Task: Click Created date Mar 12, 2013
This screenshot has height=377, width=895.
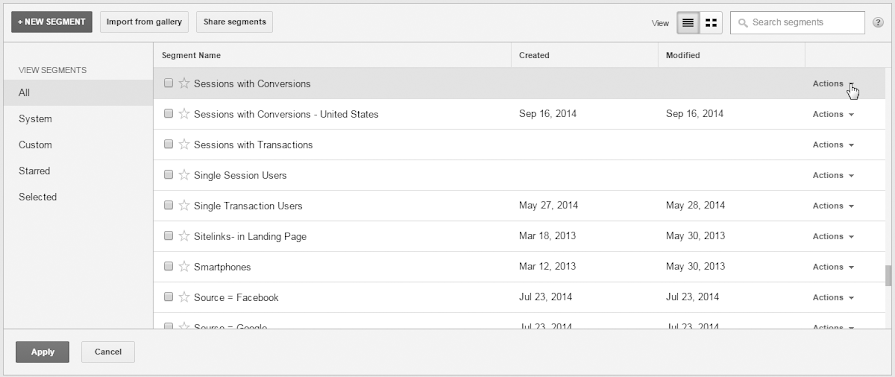Action: coord(547,266)
